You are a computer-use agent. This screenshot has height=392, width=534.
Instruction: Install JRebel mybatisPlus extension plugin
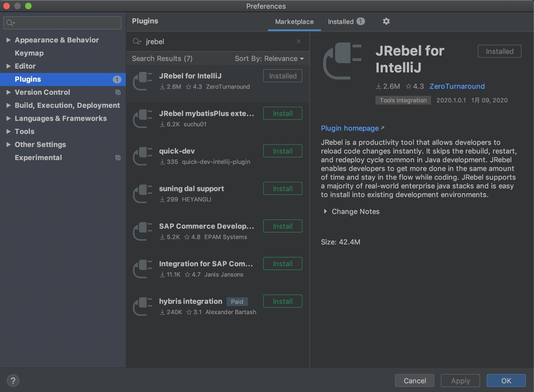pos(283,113)
